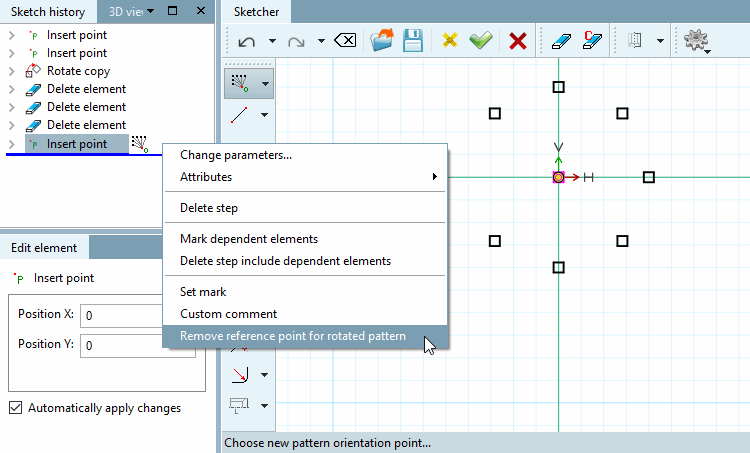Open undo history dropdown arrow
The height and width of the screenshot is (453, 750).
tap(272, 41)
